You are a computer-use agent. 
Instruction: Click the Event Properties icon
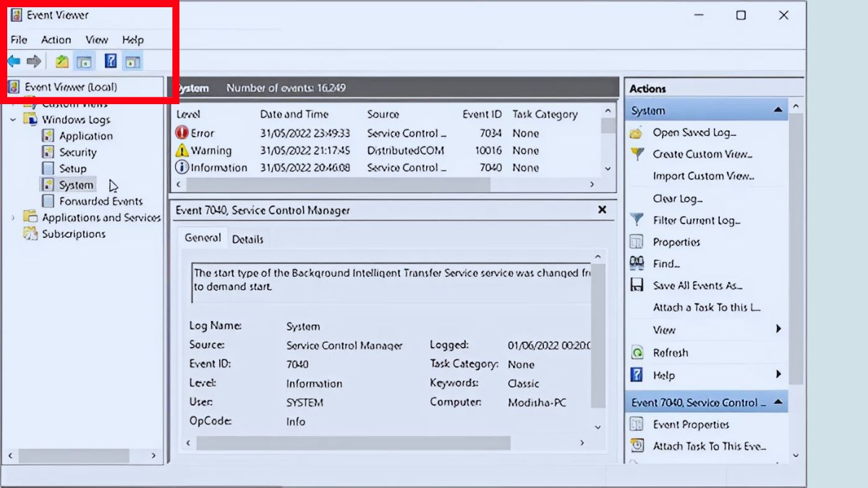[x=637, y=424]
